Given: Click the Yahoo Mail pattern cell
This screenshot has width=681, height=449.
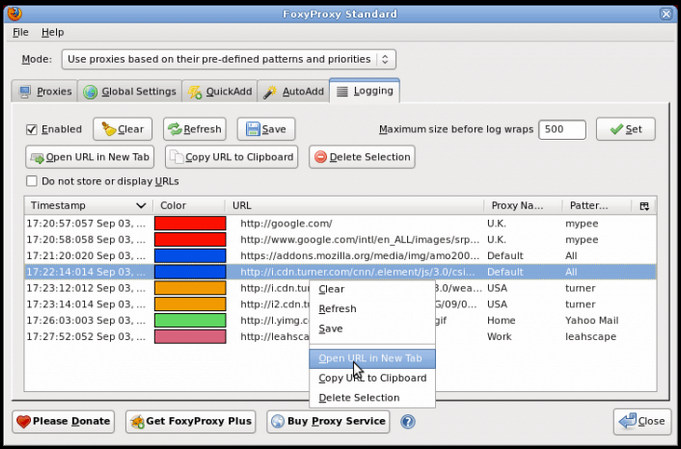Looking at the screenshot, I should (x=592, y=320).
